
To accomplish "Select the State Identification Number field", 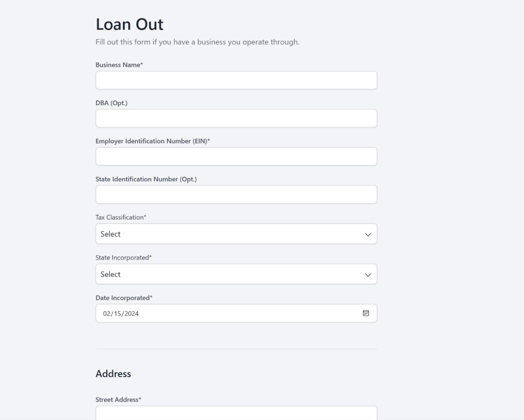I will [x=236, y=194].
